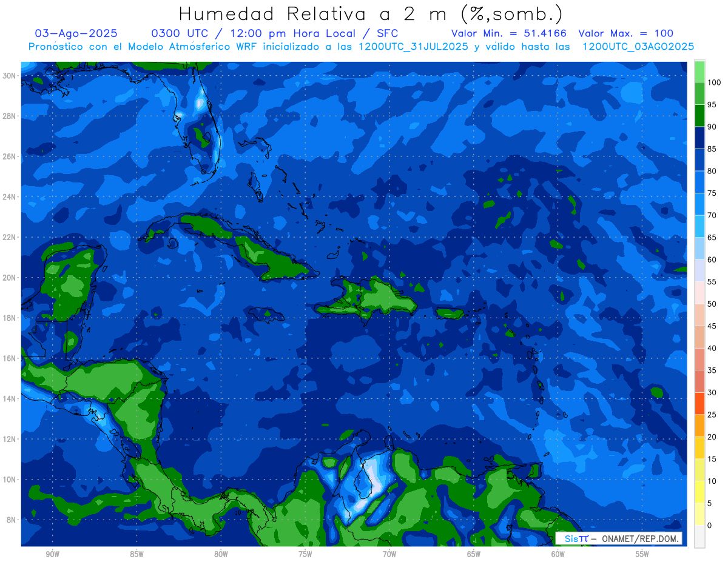This screenshot has height=562, width=728.
Task: Click the "SFC" level label
Action: (386, 33)
